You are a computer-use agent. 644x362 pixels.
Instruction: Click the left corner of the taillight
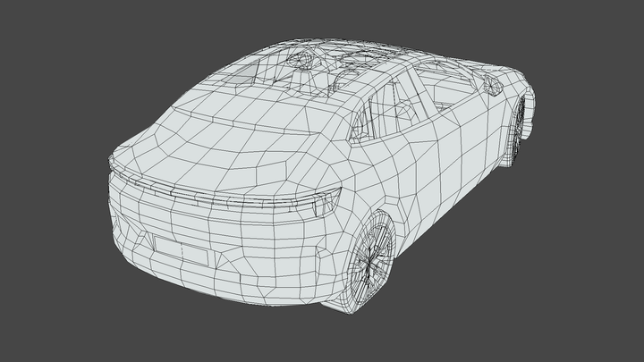(113, 163)
